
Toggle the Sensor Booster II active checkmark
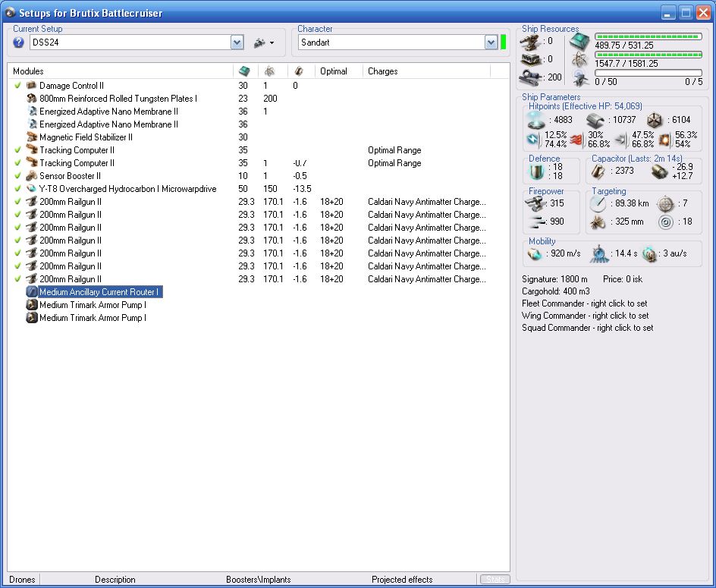(17, 176)
